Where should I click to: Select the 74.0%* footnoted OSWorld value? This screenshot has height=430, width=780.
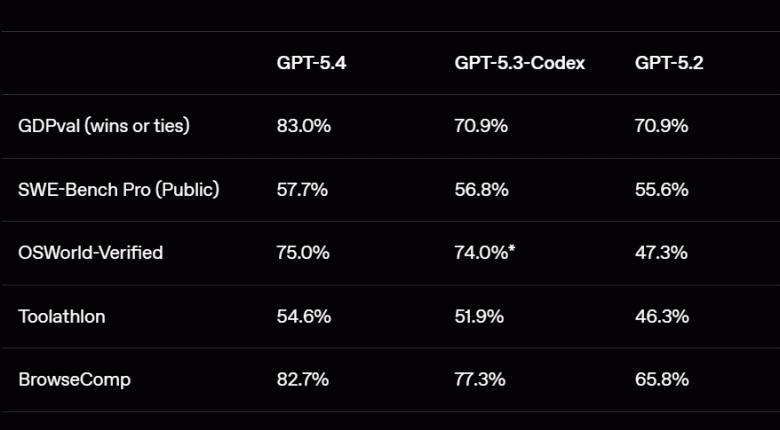tap(485, 252)
